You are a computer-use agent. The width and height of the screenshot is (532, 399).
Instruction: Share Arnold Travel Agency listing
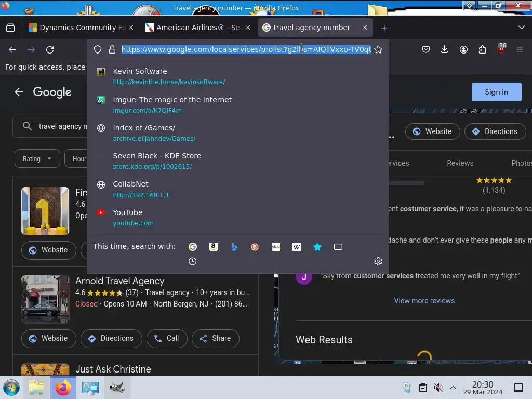[x=216, y=338]
